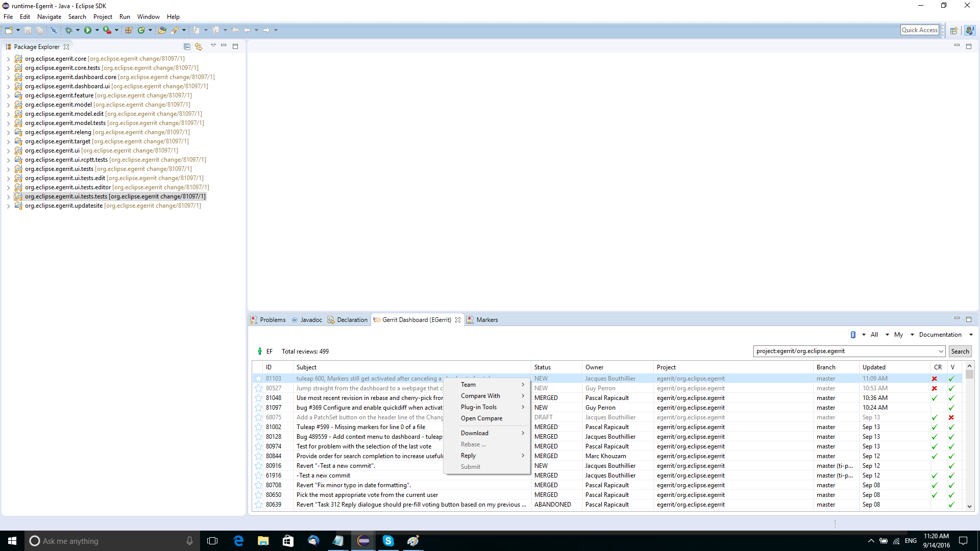The height and width of the screenshot is (551, 980).
Task: Click the My reviews button
Action: [898, 335]
